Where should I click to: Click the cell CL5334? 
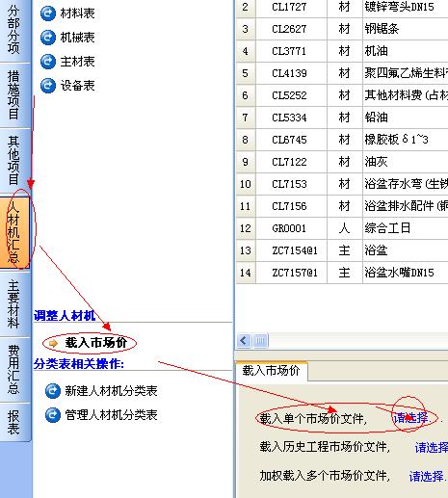click(x=291, y=118)
